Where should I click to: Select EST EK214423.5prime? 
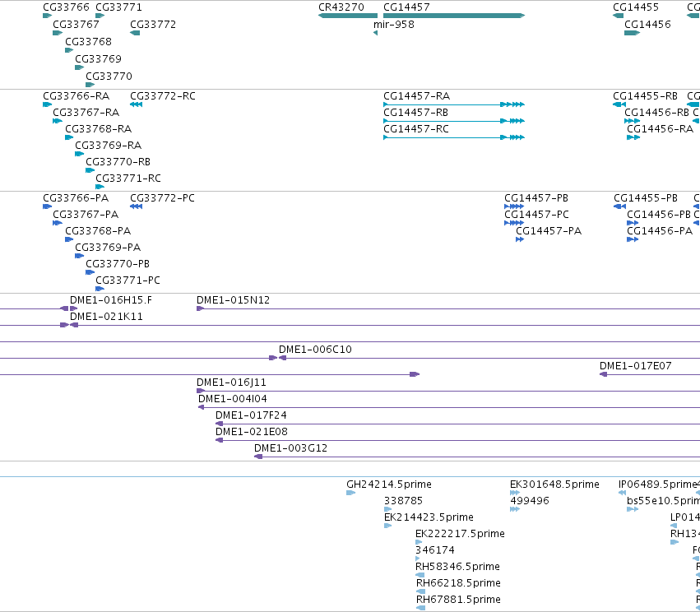(x=429, y=517)
